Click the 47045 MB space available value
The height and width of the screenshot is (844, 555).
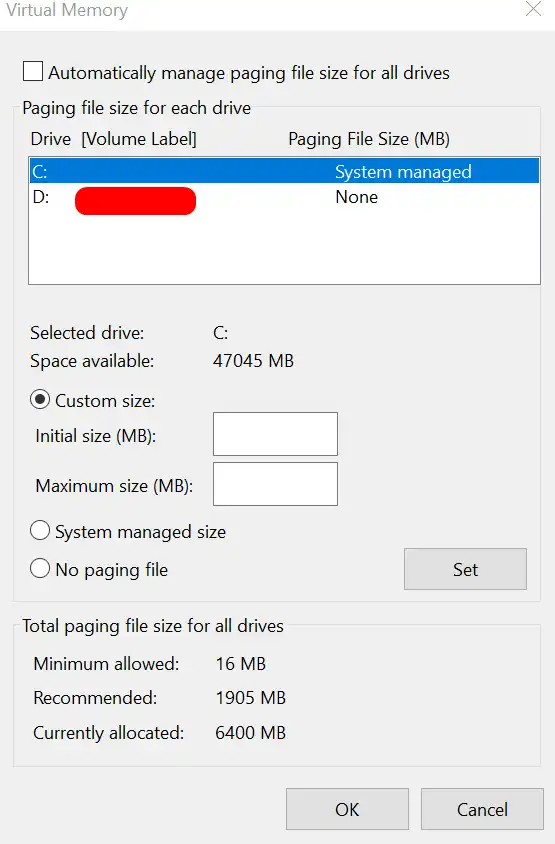click(x=253, y=360)
